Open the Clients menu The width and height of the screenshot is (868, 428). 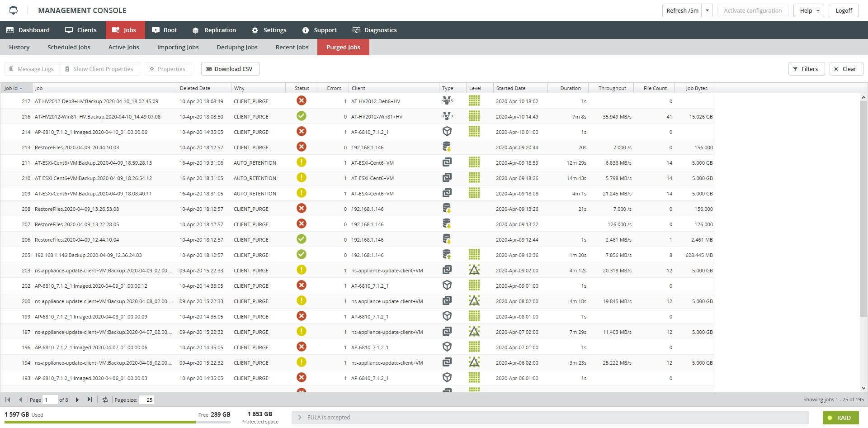(81, 30)
